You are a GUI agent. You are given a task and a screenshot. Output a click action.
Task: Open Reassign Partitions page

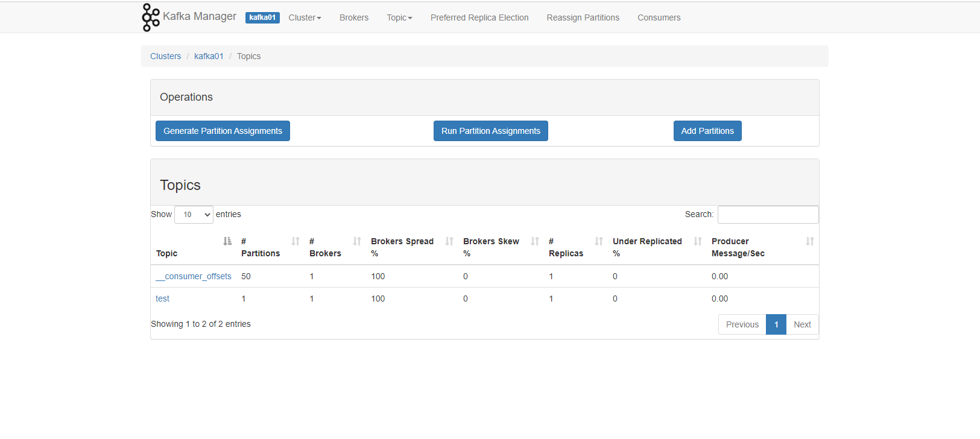click(583, 17)
